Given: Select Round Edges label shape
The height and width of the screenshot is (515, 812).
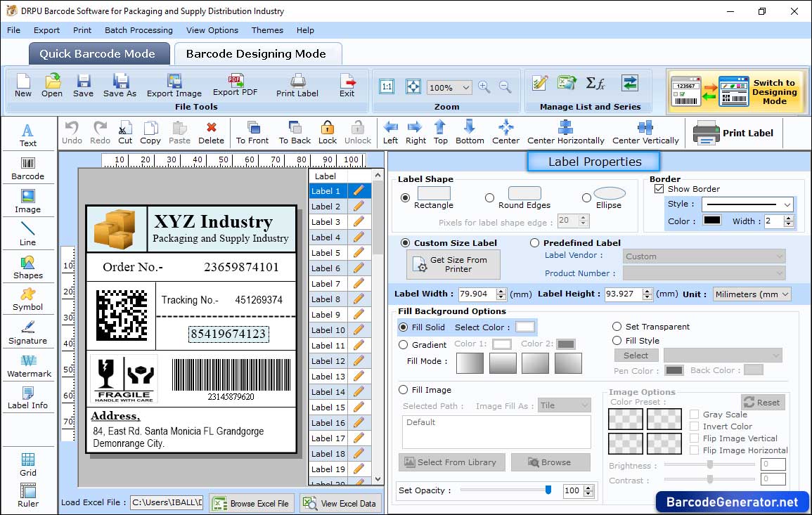Looking at the screenshot, I should tap(489, 197).
